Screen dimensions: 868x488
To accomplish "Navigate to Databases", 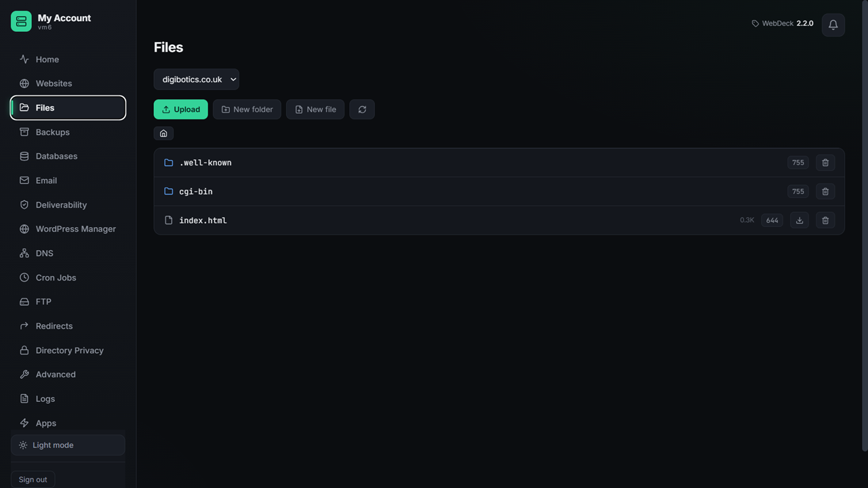I will [x=68, y=156].
